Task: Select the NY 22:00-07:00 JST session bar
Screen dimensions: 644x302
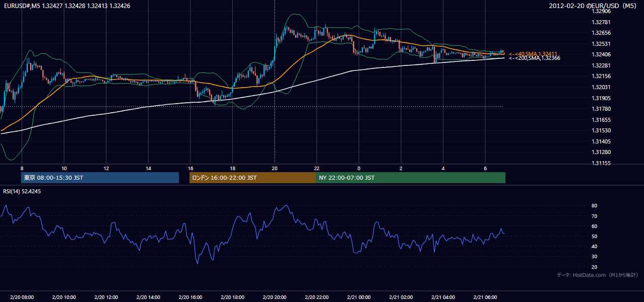Action: [411, 178]
